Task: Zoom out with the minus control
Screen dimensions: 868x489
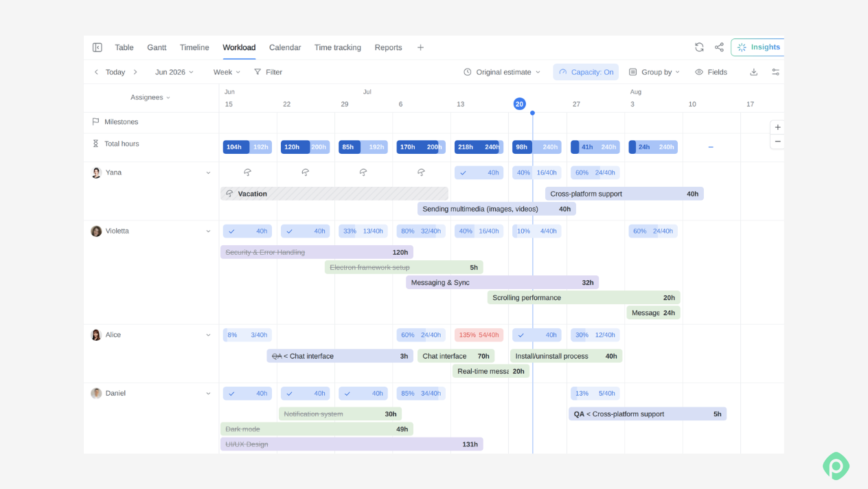Action: tap(777, 141)
